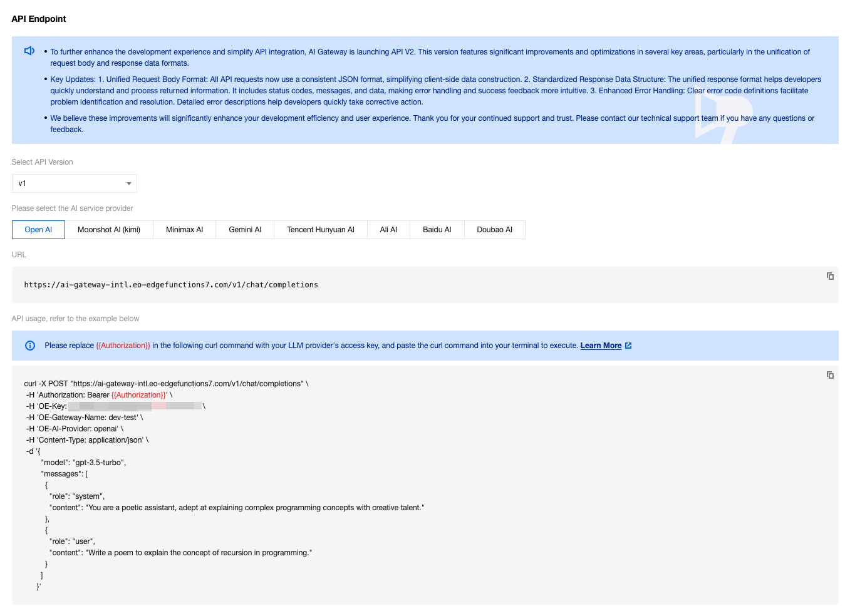Click the external link icon beside Learn More

tap(628, 346)
